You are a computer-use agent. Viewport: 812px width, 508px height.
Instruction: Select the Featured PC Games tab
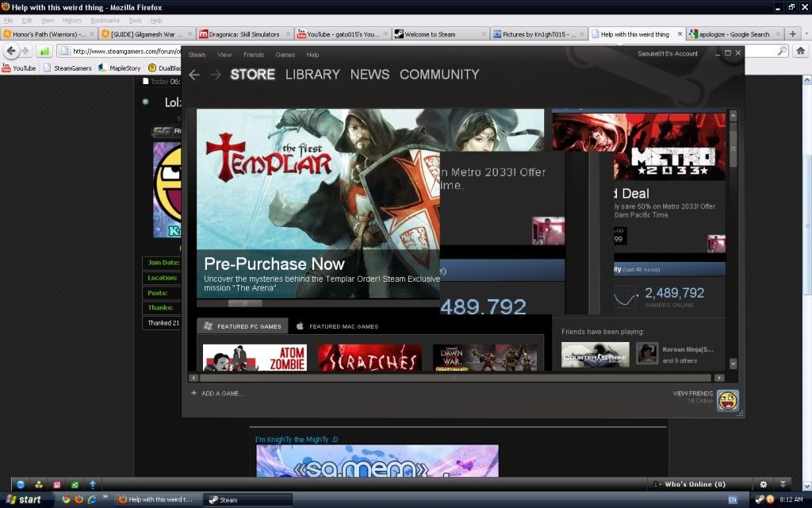click(x=243, y=326)
